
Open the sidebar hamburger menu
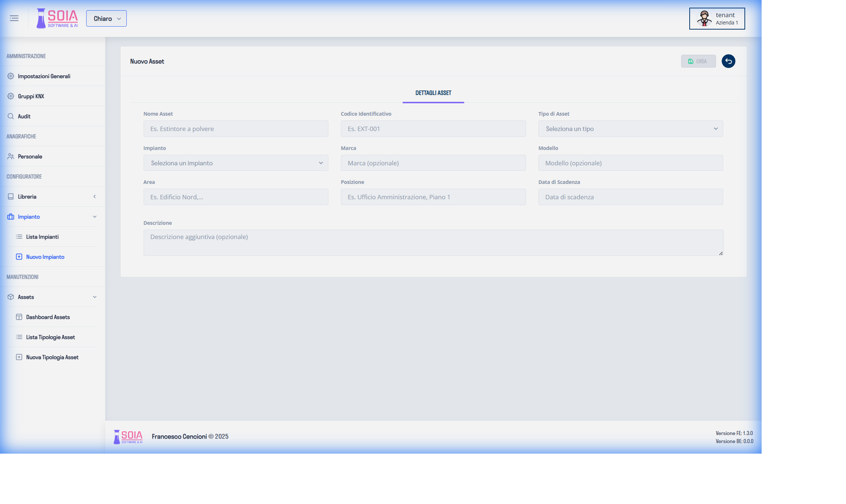(x=14, y=18)
